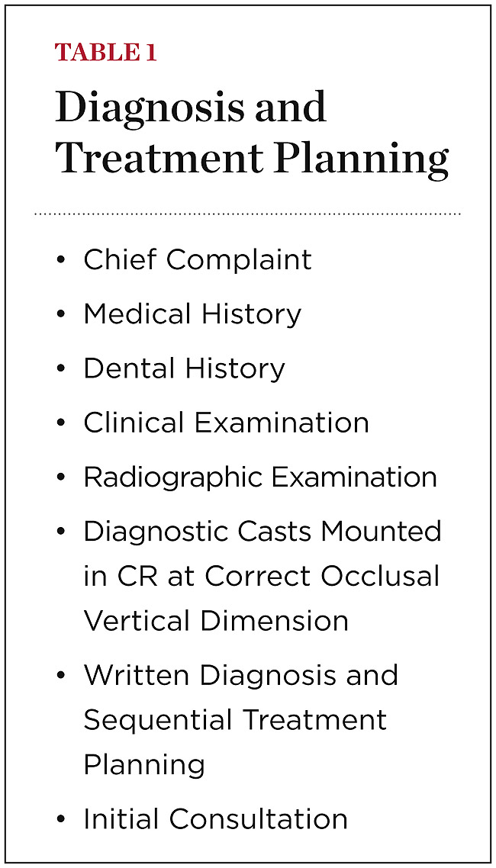Click the dotted divider line below heading
This screenshot has height=868, width=496.
point(248,214)
